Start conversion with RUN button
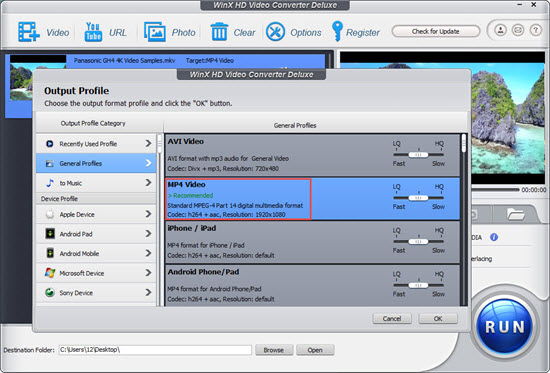The width and height of the screenshot is (550, 373). pyautogui.click(x=504, y=327)
